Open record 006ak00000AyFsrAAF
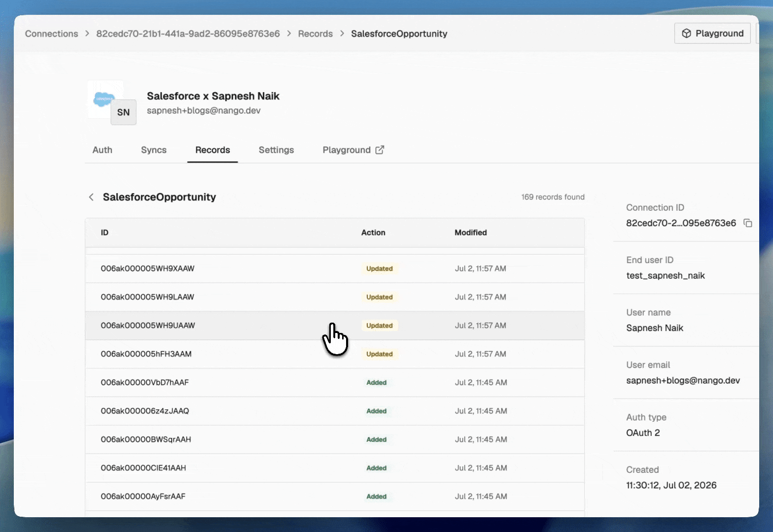Viewport: 773px width, 532px height. pos(335,497)
